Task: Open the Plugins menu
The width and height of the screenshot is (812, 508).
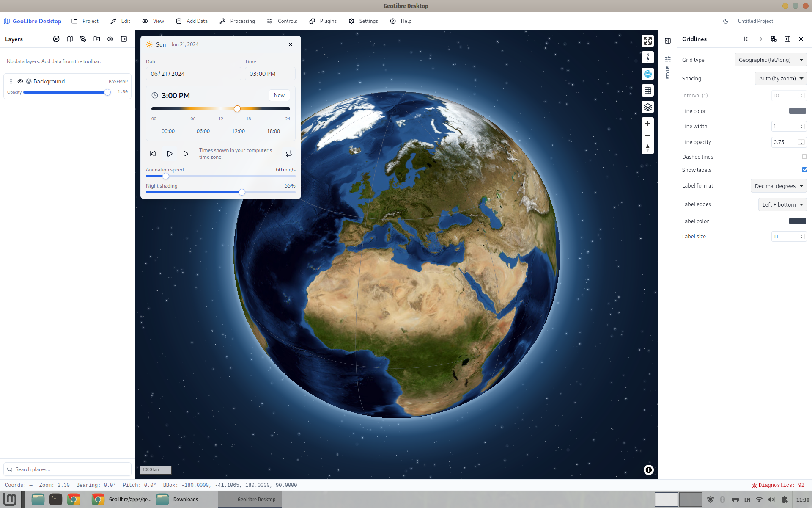Action: 323,21
